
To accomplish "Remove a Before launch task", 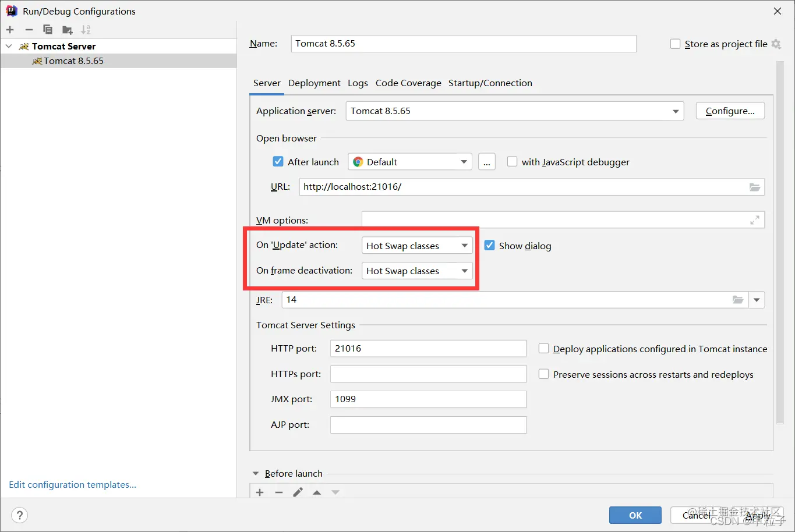I will point(279,492).
